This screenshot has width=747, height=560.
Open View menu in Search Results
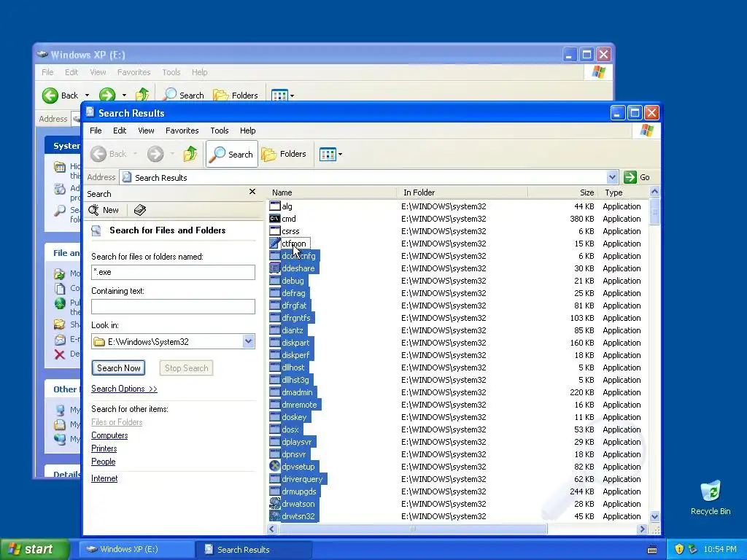click(x=146, y=131)
